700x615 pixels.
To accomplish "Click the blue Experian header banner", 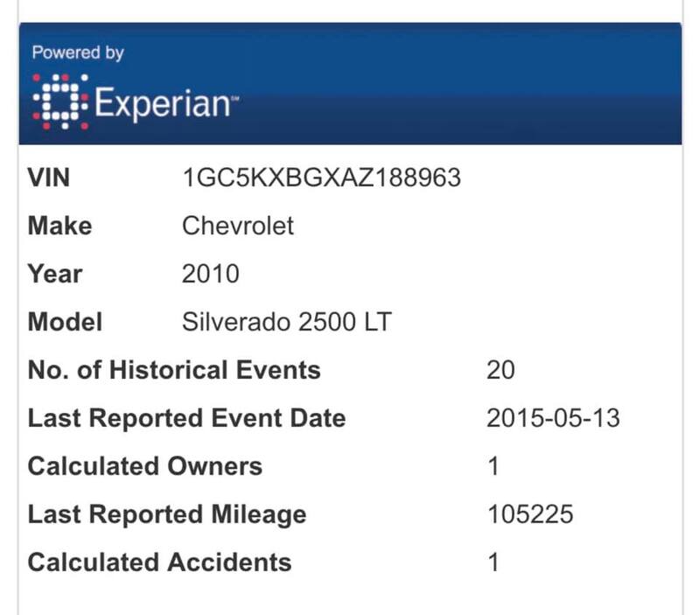I will pyautogui.click(x=350, y=83).
